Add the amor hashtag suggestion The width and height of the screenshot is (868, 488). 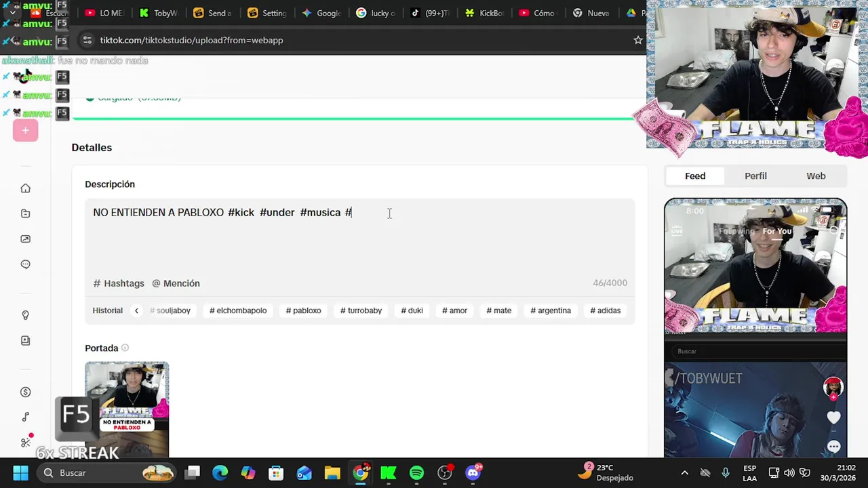pyautogui.click(x=454, y=310)
